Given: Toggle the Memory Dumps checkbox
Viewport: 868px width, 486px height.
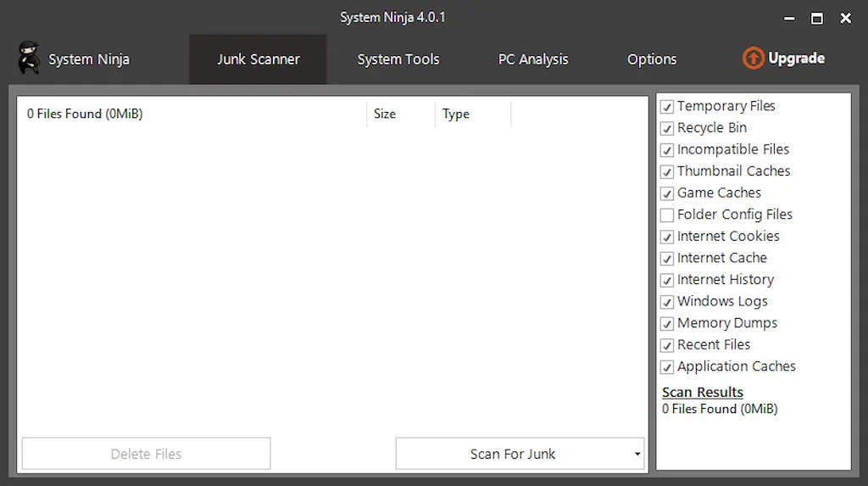Looking at the screenshot, I should [667, 324].
